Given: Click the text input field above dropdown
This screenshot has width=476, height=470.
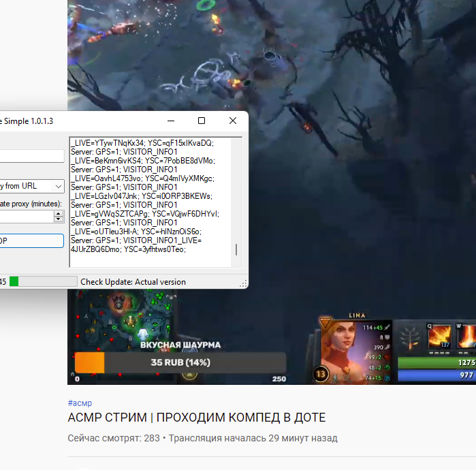Looking at the screenshot, I should pos(31,156).
